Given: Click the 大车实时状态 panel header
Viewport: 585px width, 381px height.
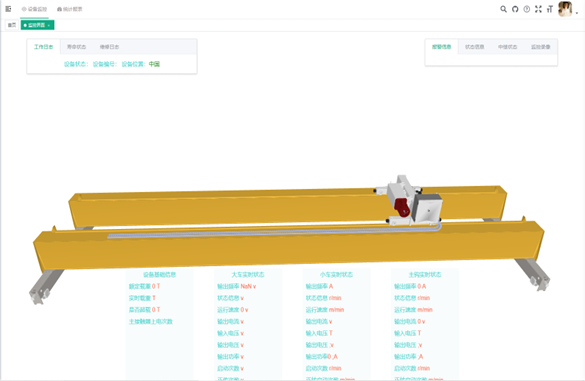Looking at the screenshot, I should tap(248, 275).
